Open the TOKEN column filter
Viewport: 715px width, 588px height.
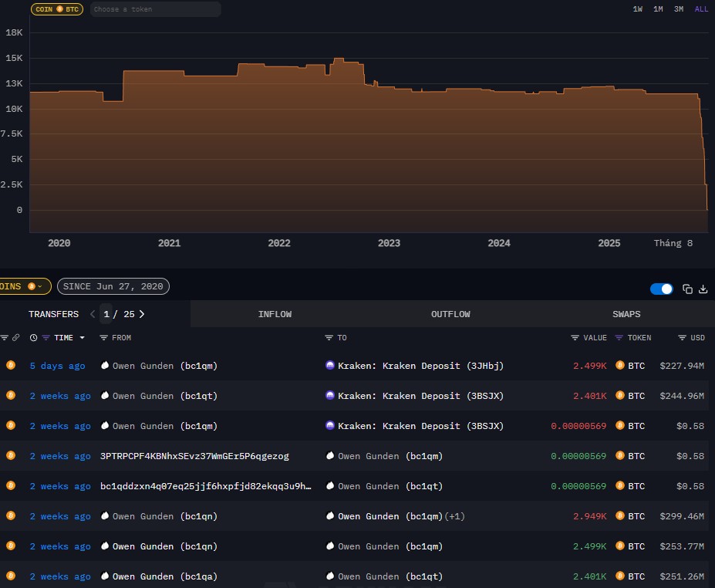[619, 338]
